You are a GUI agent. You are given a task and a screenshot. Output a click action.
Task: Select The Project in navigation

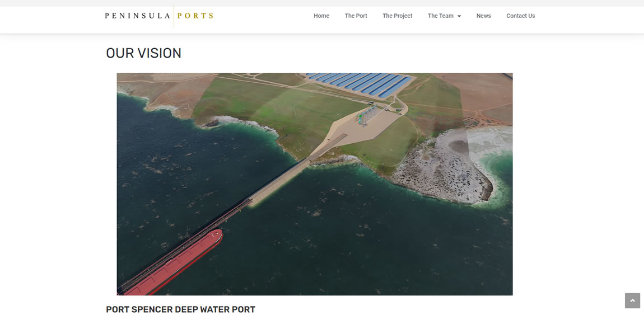click(x=397, y=16)
